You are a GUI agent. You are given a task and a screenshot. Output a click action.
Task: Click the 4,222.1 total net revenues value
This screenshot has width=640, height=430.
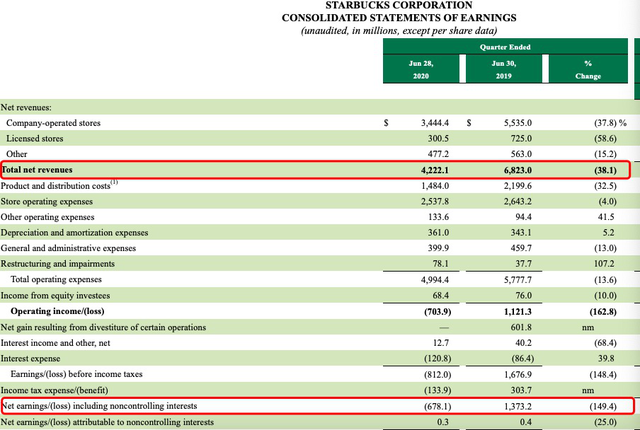(x=436, y=170)
